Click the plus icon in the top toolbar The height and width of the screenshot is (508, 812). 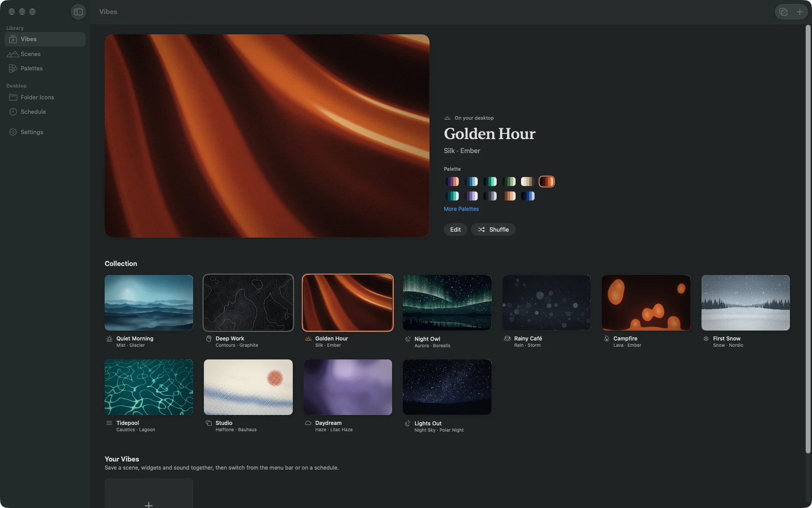point(799,12)
